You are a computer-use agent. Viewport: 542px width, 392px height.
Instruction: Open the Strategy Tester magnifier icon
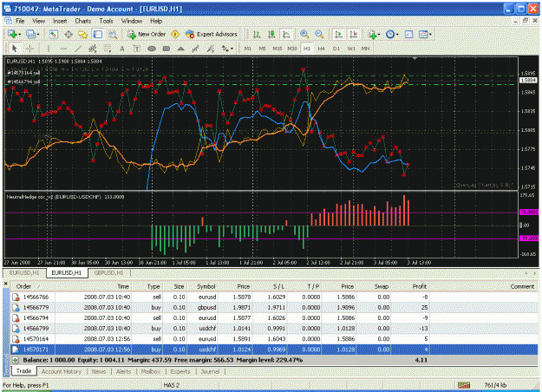pos(113,34)
